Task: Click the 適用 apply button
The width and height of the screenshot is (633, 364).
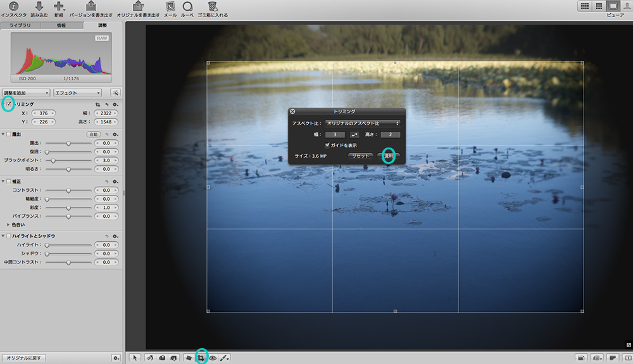Action: tap(389, 155)
